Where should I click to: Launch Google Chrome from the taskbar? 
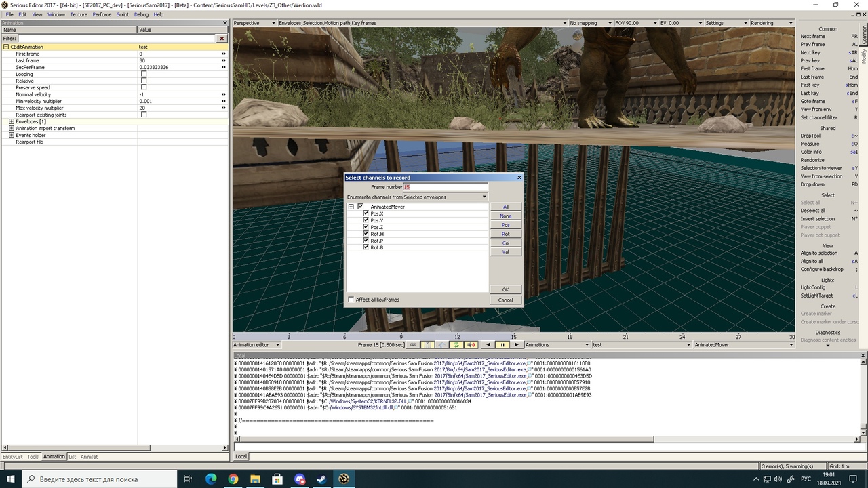[233, 479]
